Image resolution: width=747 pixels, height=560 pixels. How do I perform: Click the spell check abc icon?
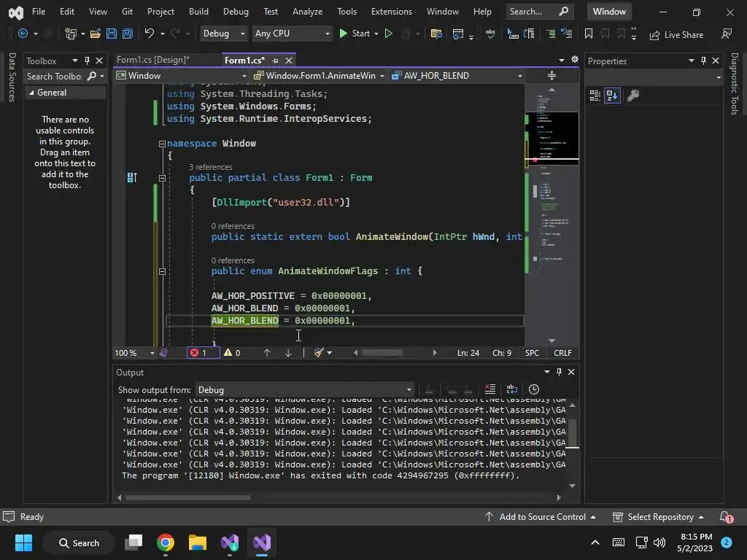pos(490,34)
